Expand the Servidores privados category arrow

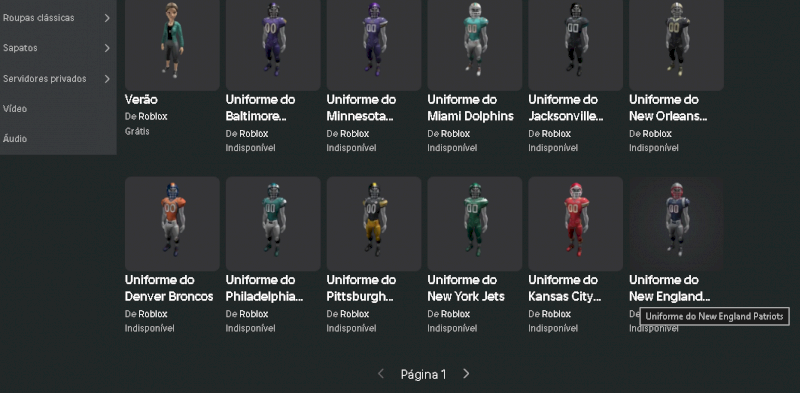click(107, 79)
